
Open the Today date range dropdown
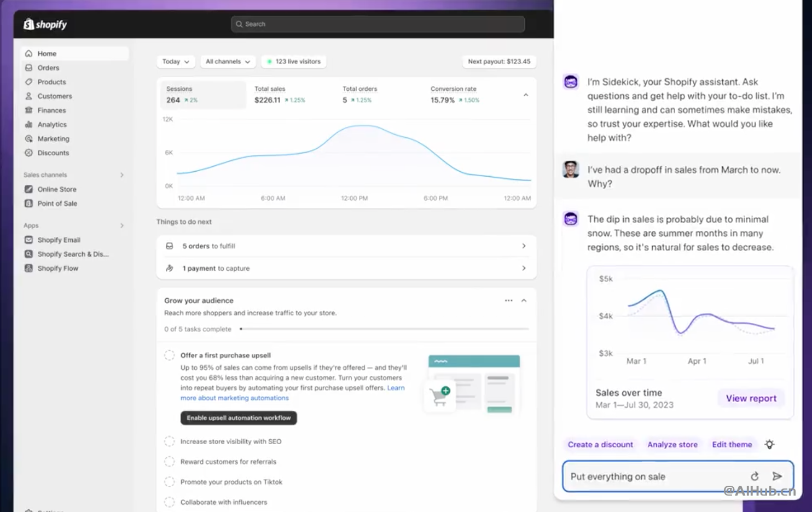click(x=176, y=62)
